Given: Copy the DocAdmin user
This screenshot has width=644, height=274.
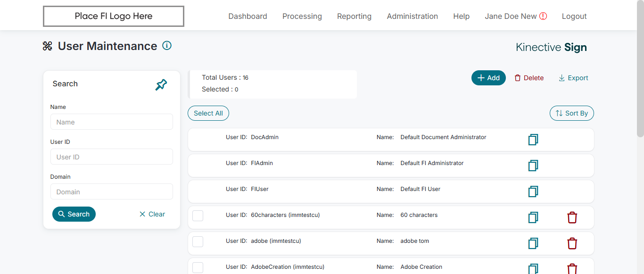Looking at the screenshot, I should 533,140.
